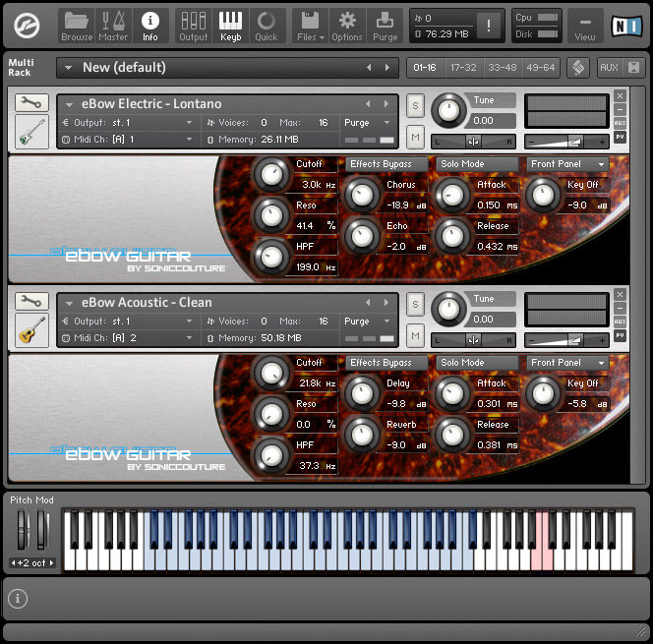Click the eBow Electric volume slider
Viewport: 653px width, 644px height.
point(566,142)
